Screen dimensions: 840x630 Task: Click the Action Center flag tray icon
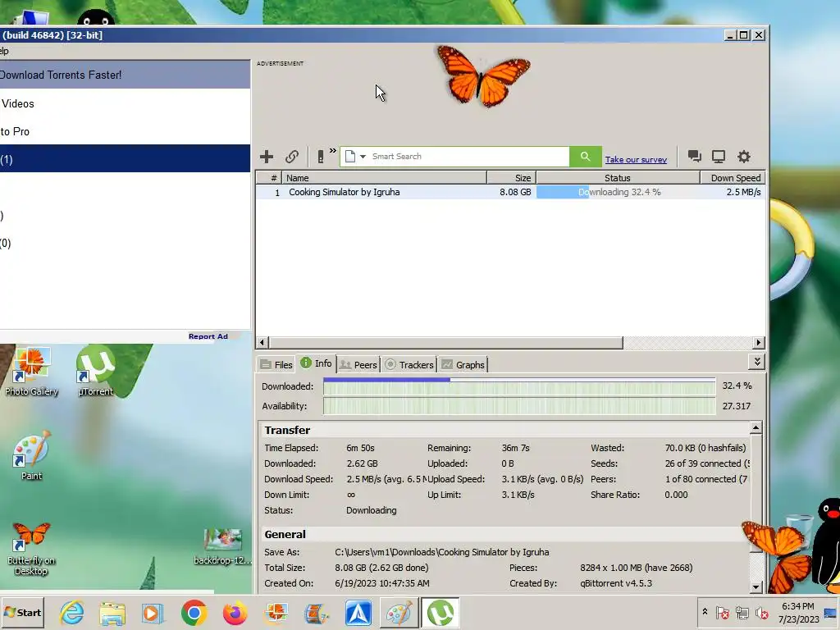(x=722, y=612)
